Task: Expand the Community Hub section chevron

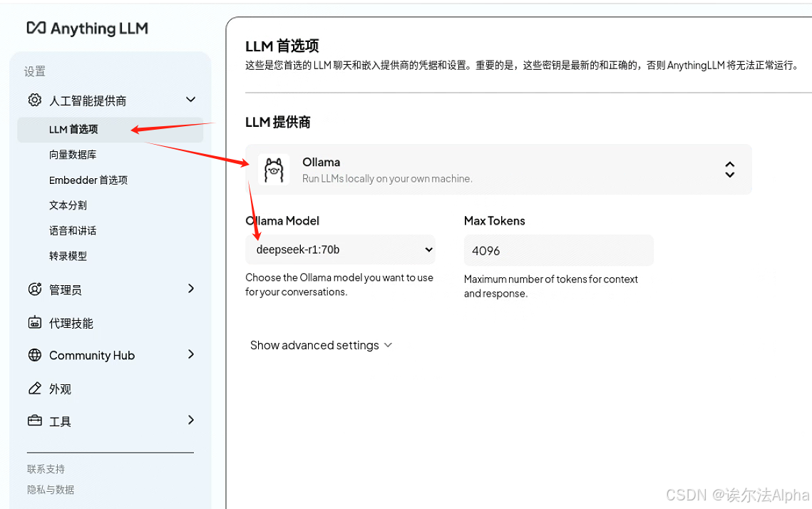Action: [191, 354]
